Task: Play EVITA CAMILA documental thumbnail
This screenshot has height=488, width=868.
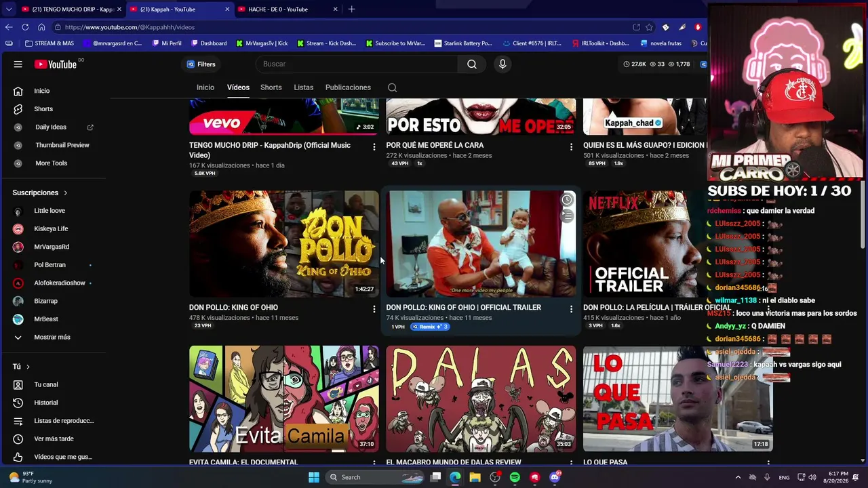Action: 284,399
